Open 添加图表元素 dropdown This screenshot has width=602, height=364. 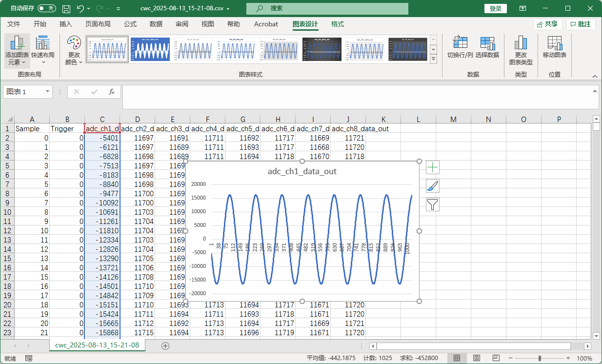(x=17, y=51)
